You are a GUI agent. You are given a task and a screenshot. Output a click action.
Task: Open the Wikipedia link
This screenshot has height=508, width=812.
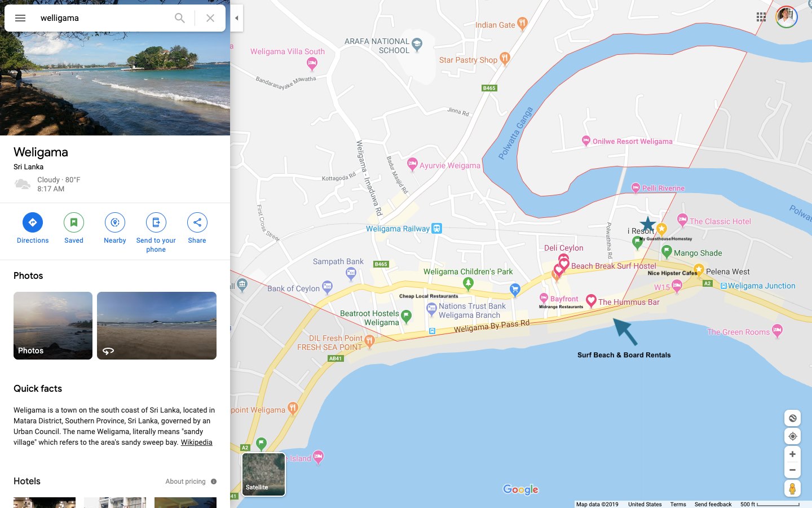tap(196, 443)
